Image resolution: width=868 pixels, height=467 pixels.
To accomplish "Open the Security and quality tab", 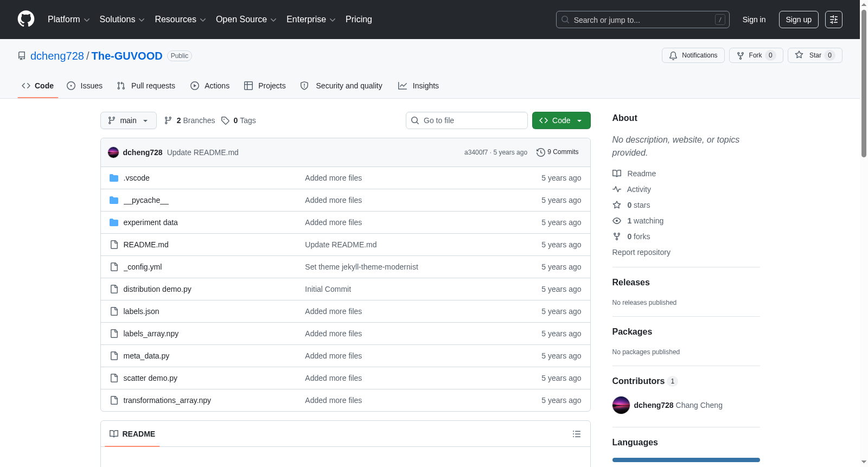I will [x=341, y=86].
